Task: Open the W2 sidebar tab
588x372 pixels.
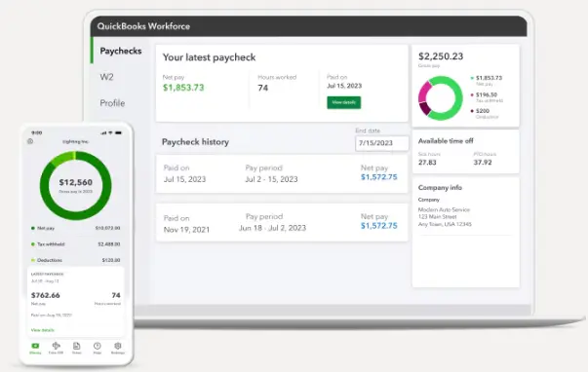Action: pyautogui.click(x=106, y=77)
